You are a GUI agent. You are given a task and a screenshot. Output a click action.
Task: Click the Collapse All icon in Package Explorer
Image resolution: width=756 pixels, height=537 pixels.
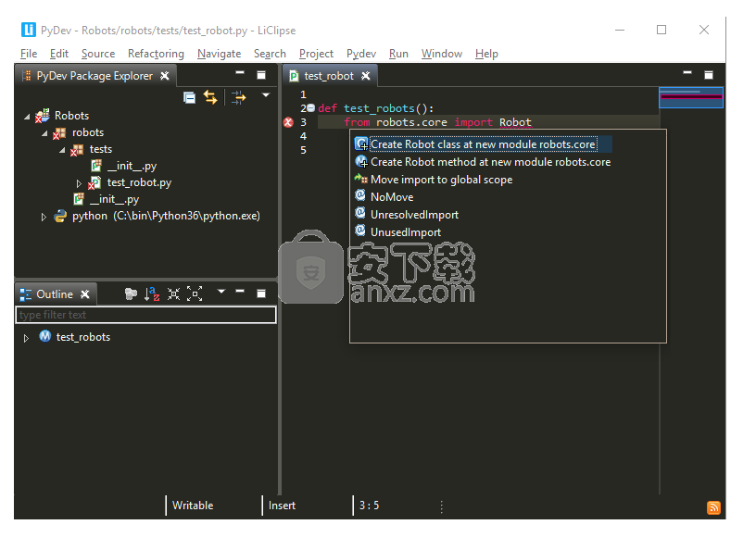[190, 98]
